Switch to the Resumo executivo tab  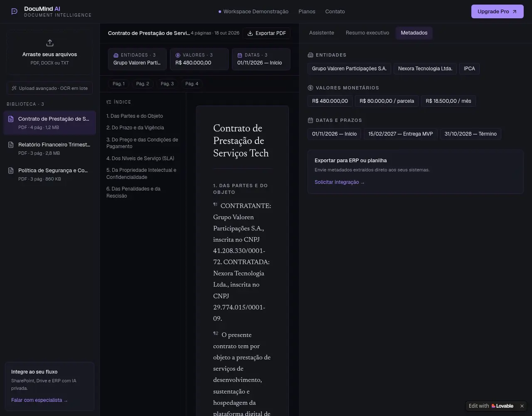coord(367,33)
